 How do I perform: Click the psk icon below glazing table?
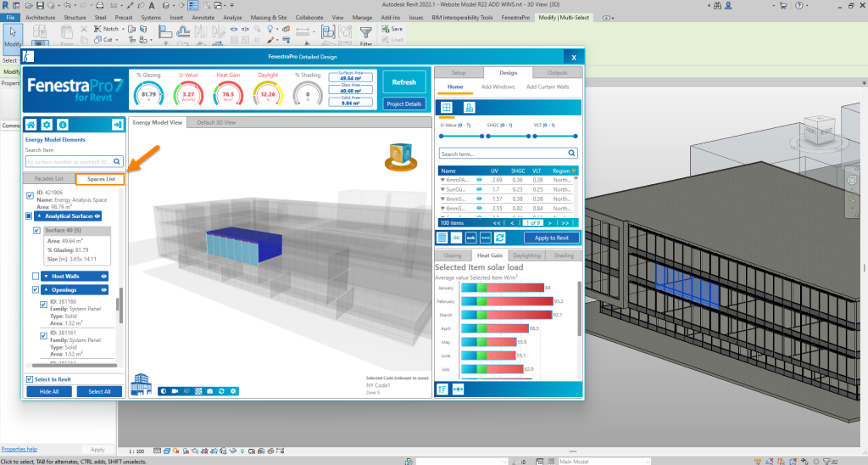tap(470, 238)
